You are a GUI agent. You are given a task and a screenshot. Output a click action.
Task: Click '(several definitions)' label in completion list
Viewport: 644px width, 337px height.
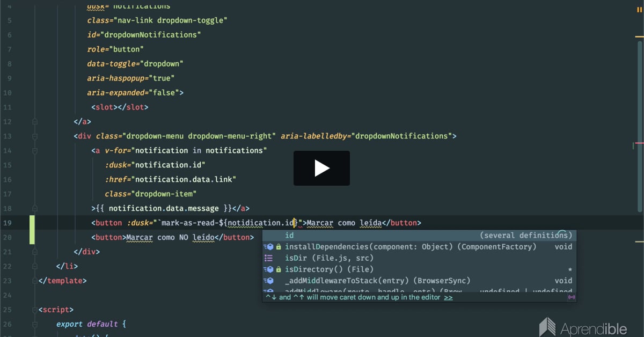point(526,236)
